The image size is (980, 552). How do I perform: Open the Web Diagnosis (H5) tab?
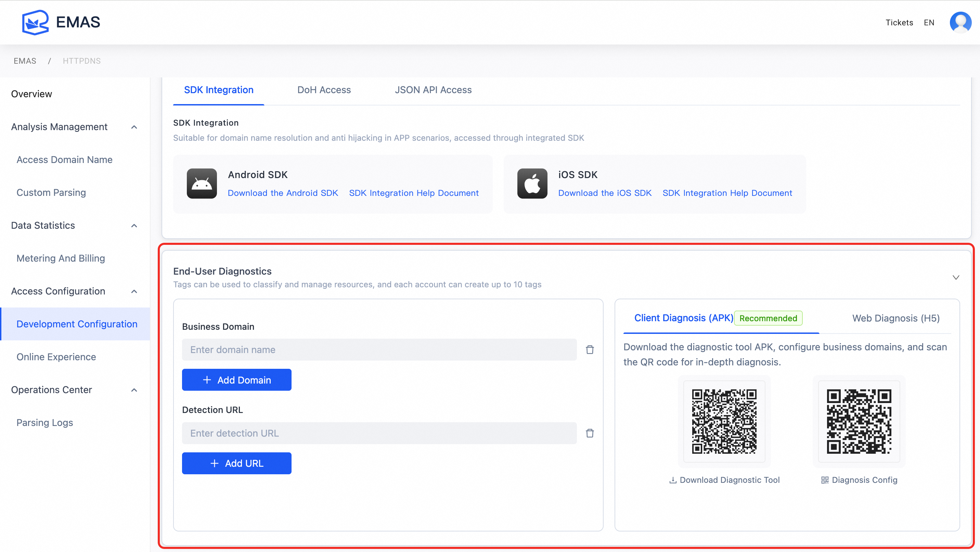click(895, 318)
